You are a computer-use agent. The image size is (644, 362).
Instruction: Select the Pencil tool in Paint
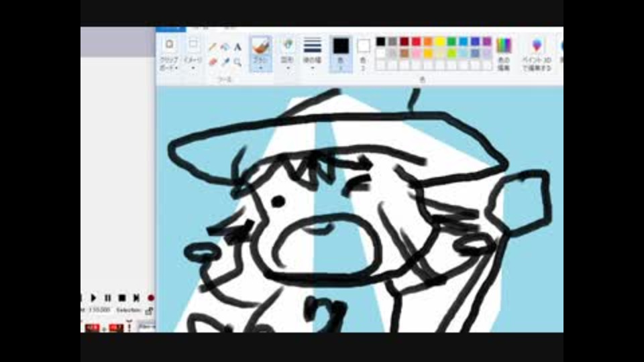coord(213,47)
